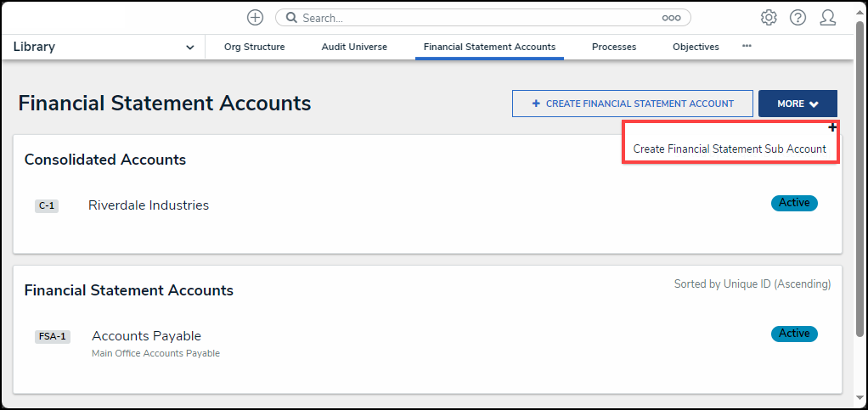868x410 pixels.
Task: Expand the Library dropdown
Action: (x=189, y=48)
